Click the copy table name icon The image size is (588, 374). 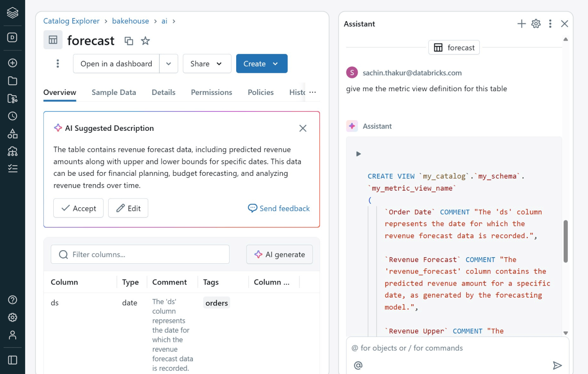click(x=129, y=41)
